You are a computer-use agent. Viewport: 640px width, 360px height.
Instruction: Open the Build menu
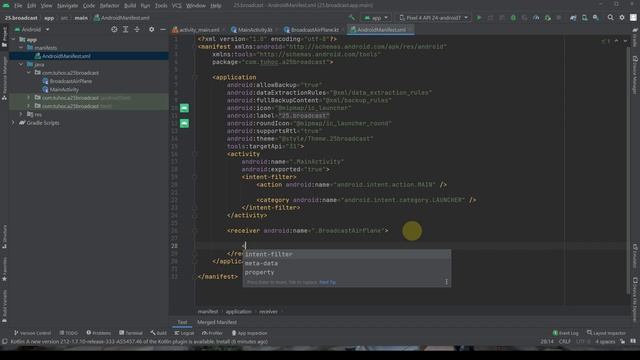(130, 6)
